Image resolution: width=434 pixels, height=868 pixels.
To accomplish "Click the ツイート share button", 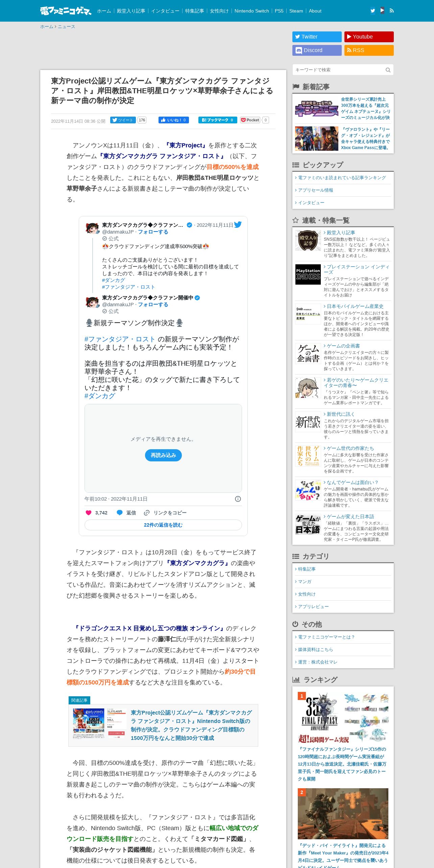I will 123,120.
